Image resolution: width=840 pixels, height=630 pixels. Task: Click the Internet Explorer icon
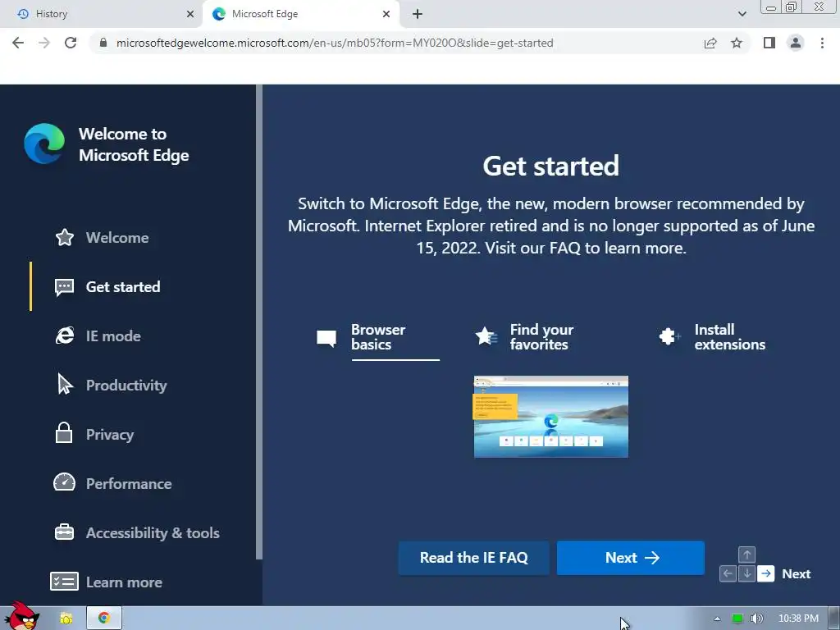tap(64, 336)
